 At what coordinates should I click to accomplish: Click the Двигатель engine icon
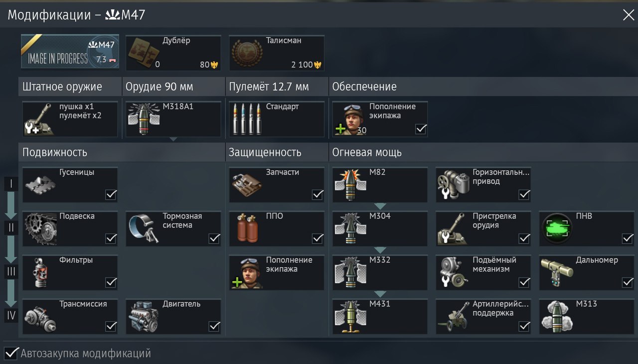pos(145,317)
